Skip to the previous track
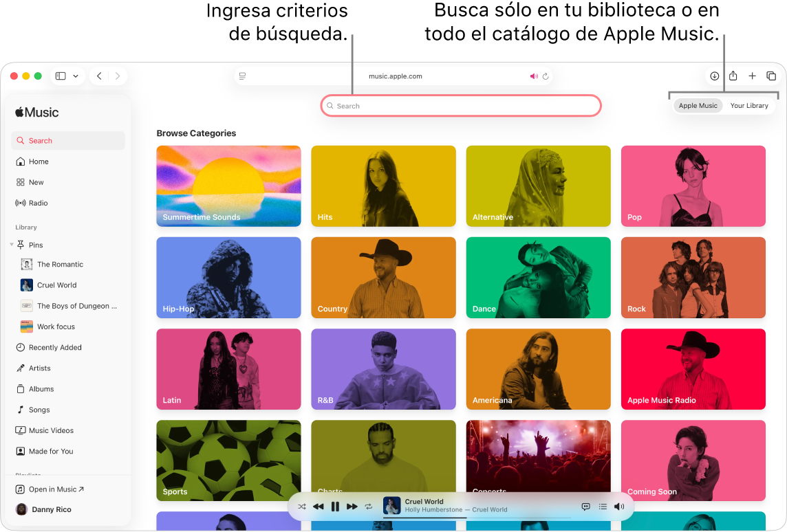 tap(319, 507)
